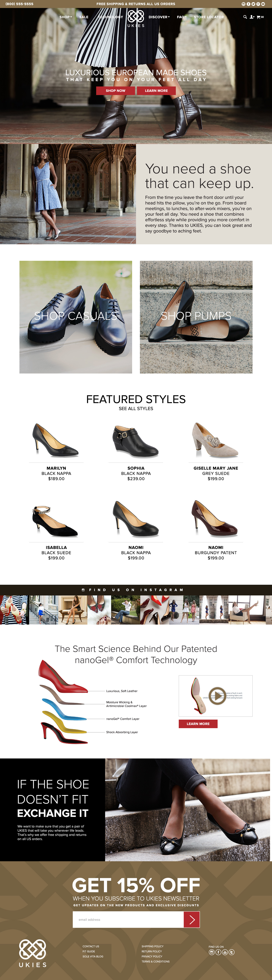Viewport: 272px width, 980px height.
Task: Expand the SHOP dropdown menu
Action: 65,17
